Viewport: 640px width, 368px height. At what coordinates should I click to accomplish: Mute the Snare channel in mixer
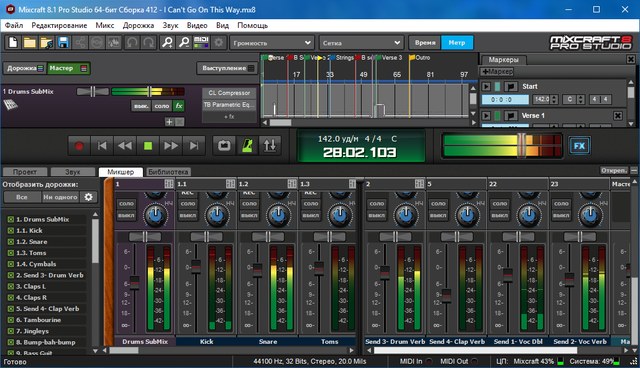pyautogui.click(x=249, y=215)
